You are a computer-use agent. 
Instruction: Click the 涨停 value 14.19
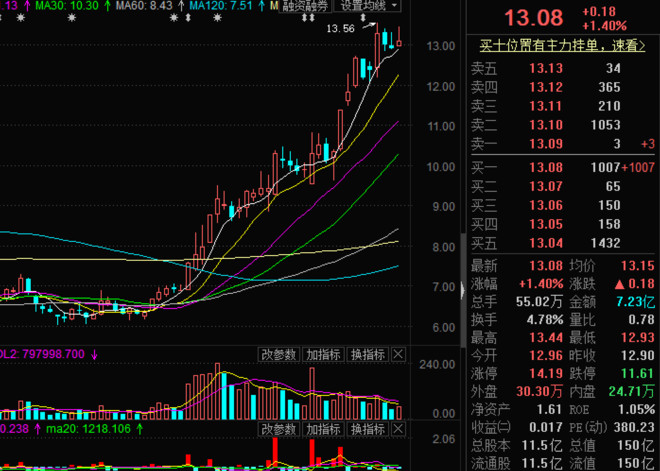pyautogui.click(x=546, y=373)
